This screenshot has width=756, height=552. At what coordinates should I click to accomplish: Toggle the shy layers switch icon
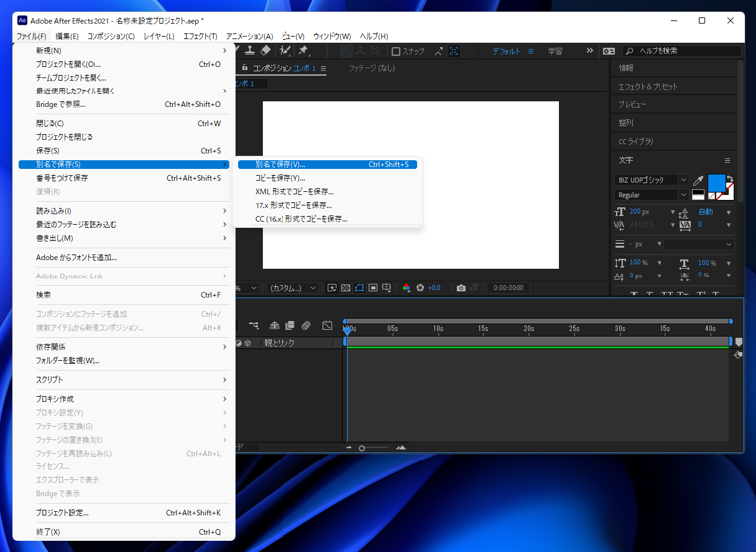click(274, 326)
